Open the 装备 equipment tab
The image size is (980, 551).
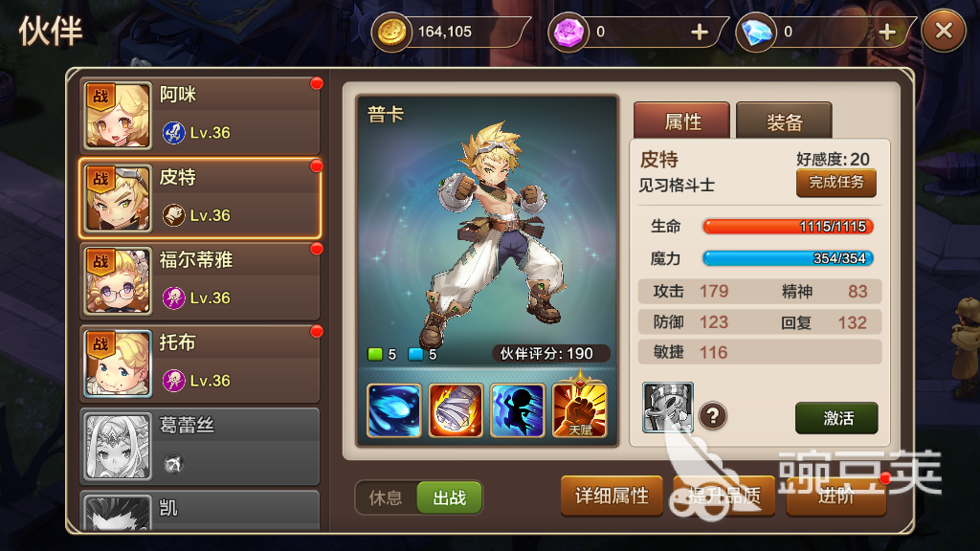(x=784, y=121)
